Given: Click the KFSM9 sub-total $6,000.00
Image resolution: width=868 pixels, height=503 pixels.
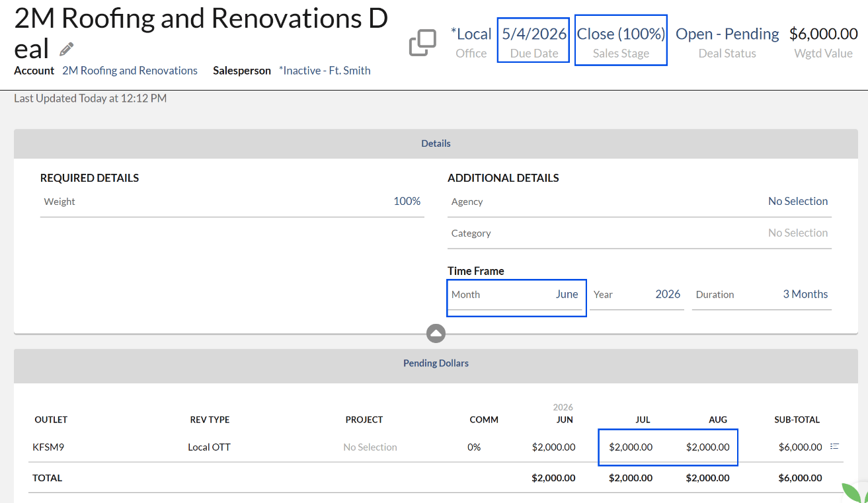Looking at the screenshot, I should [801, 447].
